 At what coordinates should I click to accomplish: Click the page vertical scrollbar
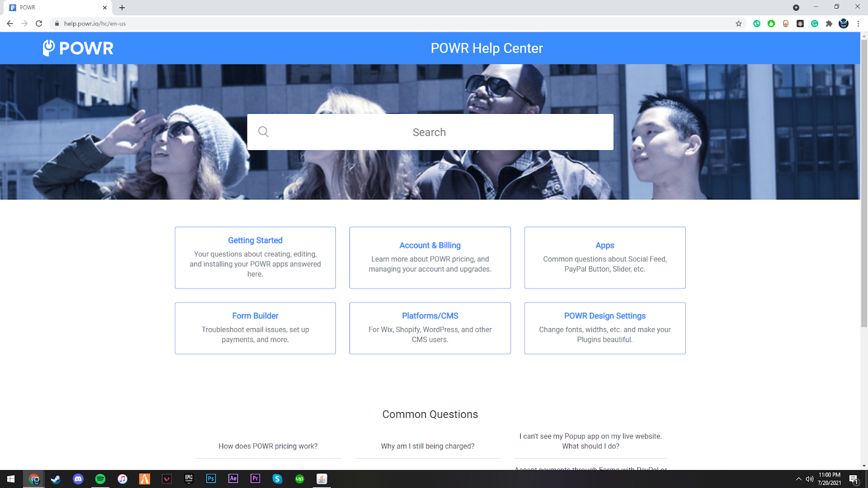tap(864, 183)
